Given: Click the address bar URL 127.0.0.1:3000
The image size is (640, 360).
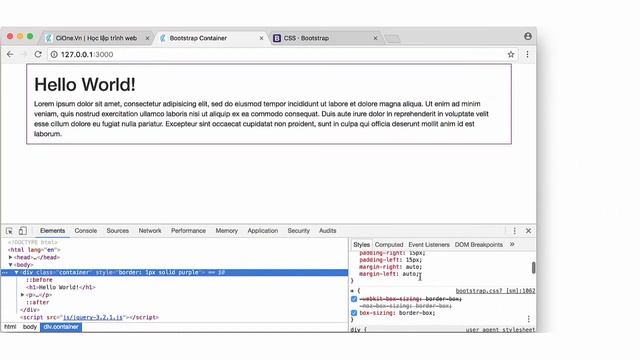Looking at the screenshot, I should click(87, 54).
